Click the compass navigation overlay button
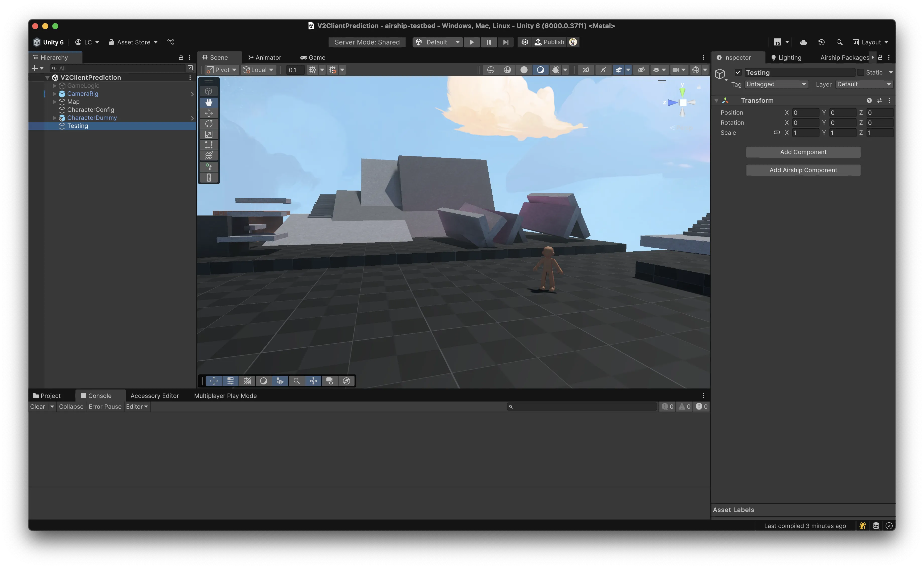Viewport: 924px width, 568px height. [346, 381]
